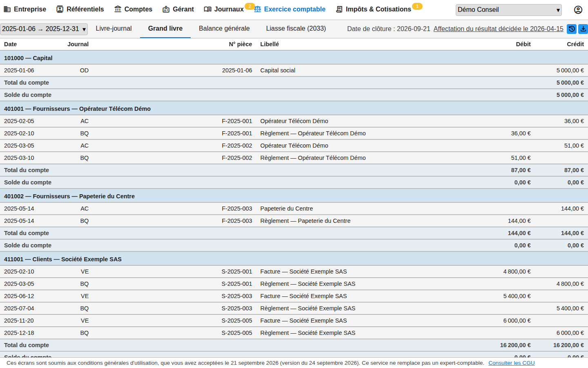Click the blue download icon
The image size is (588, 368).
point(583,29)
